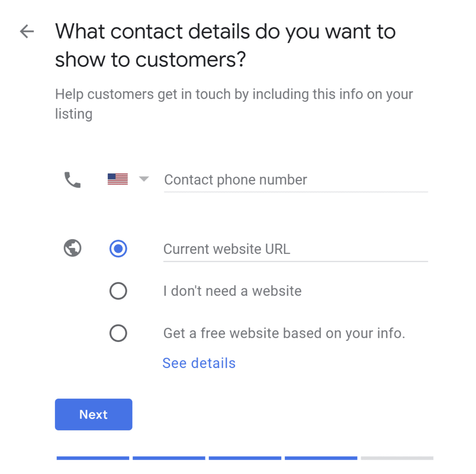Click the phone handset icon
476x474 pixels.
(73, 180)
